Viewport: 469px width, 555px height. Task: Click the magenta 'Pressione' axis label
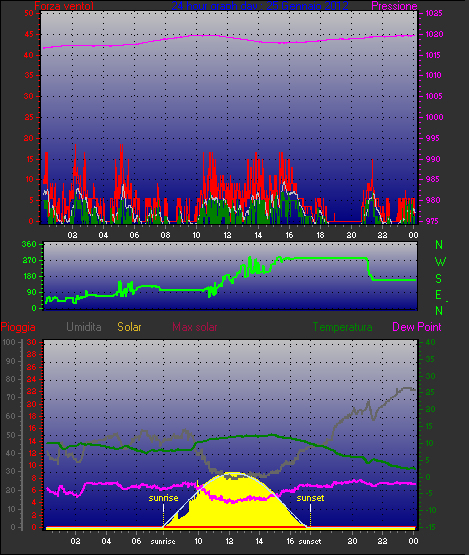[x=394, y=6]
